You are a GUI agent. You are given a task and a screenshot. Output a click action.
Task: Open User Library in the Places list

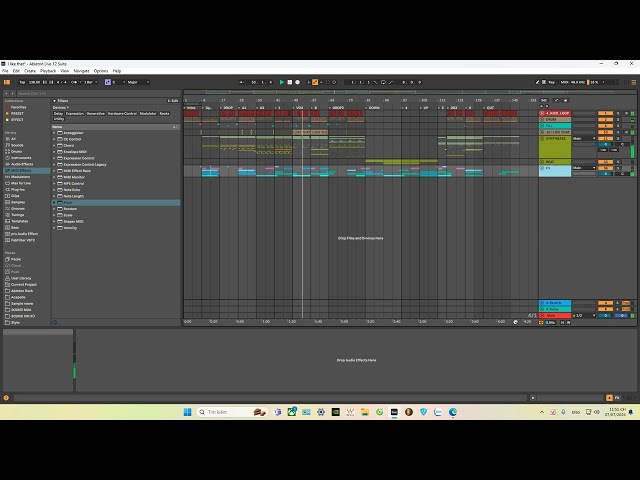[21, 278]
